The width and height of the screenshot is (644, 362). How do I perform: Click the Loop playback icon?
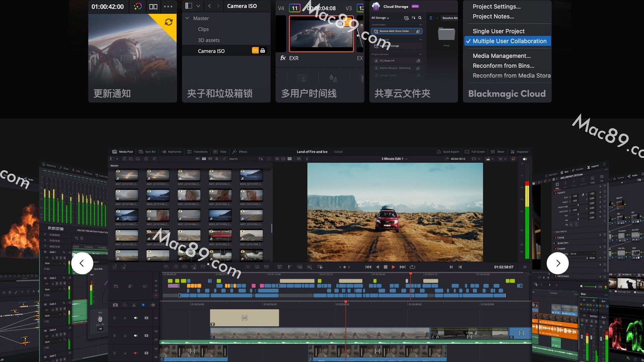pyautogui.click(x=413, y=267)
